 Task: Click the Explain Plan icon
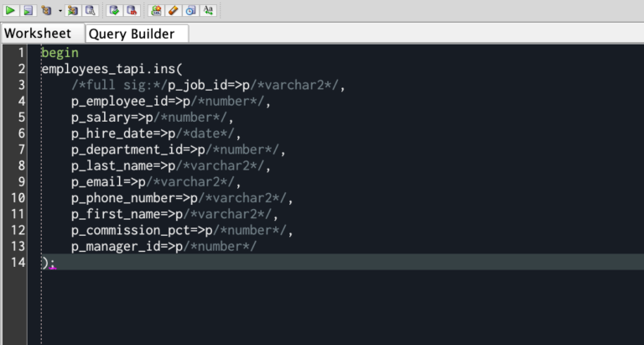(x=46, y=10)
